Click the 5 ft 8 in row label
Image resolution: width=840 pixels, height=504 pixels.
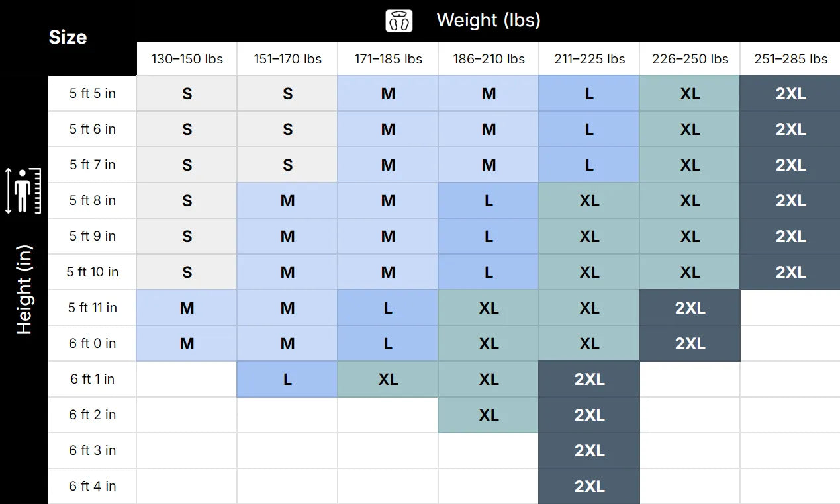point(93,200)
